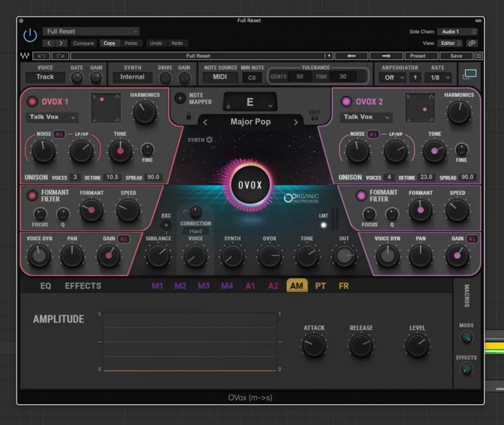Select the FR tab
The height and width of the screenshot is (425, 504).
[x=343, y=286]
